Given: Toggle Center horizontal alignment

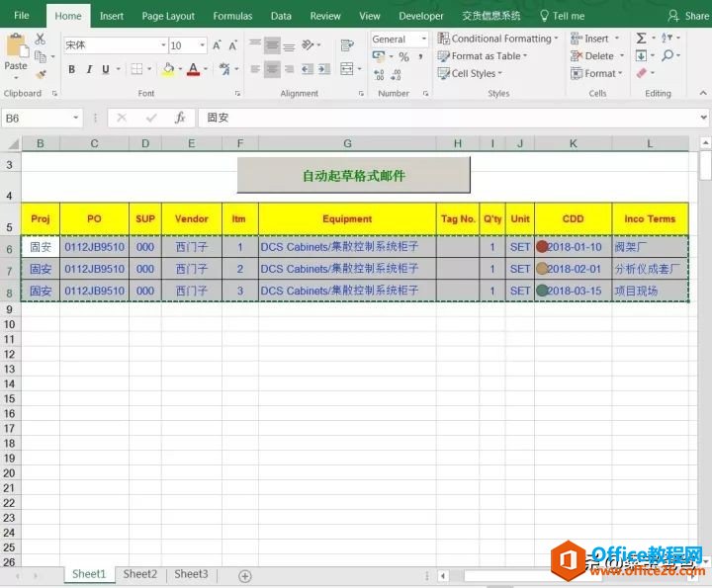Looking at the screenshot, I should coord(272,69).
